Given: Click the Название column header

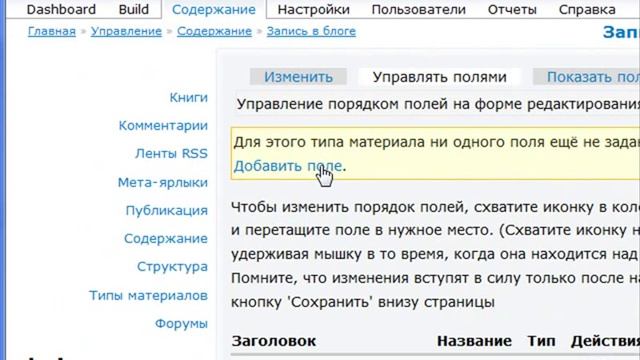Looking at the screenshot, I should 474,341.
